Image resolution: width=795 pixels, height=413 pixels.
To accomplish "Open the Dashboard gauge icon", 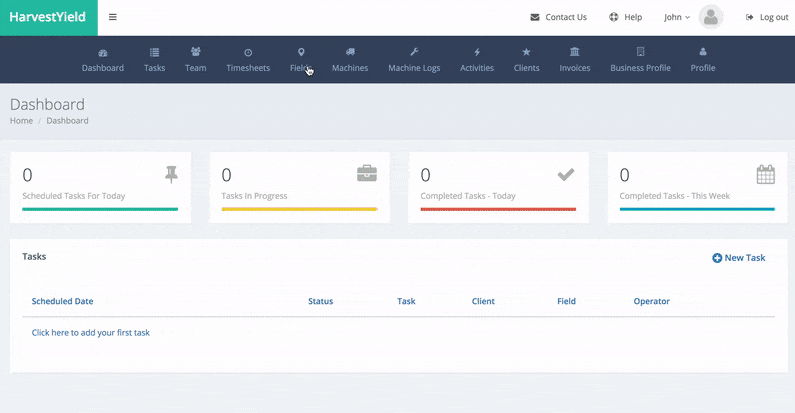I will (x=102, y=52).
